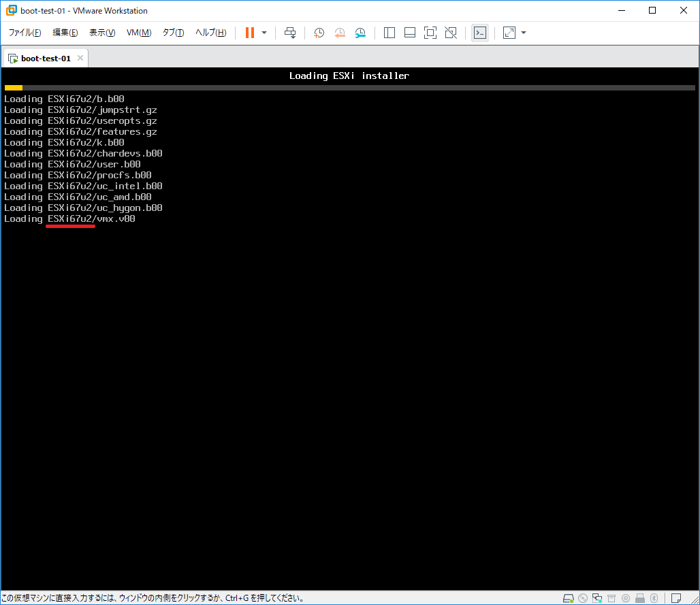Image resolution: width=700 pixels, height=605 pixels.
Task: Click the Loading ESXi67u2/chardevs.b00 line
Action: pos(83,154)
